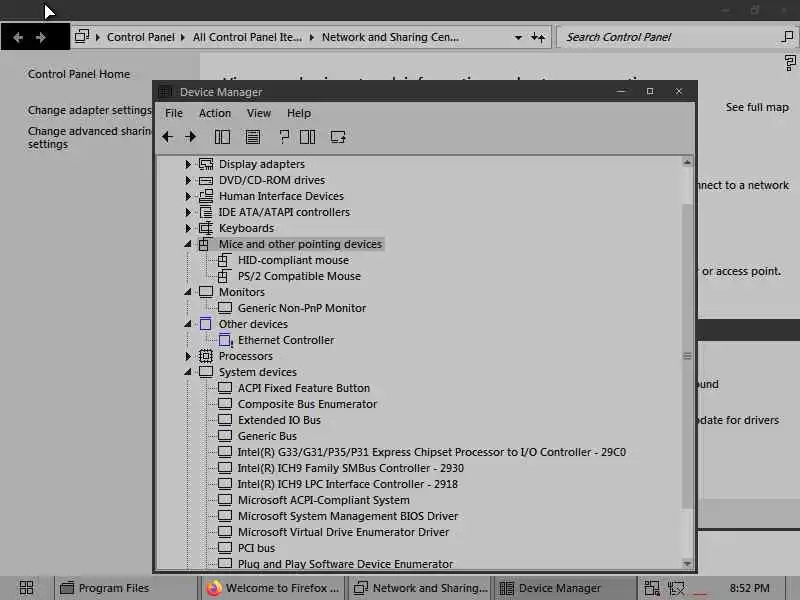Select PS/2 Compatible Mouse device
The image size is (800, 600).
coord(299,276)
